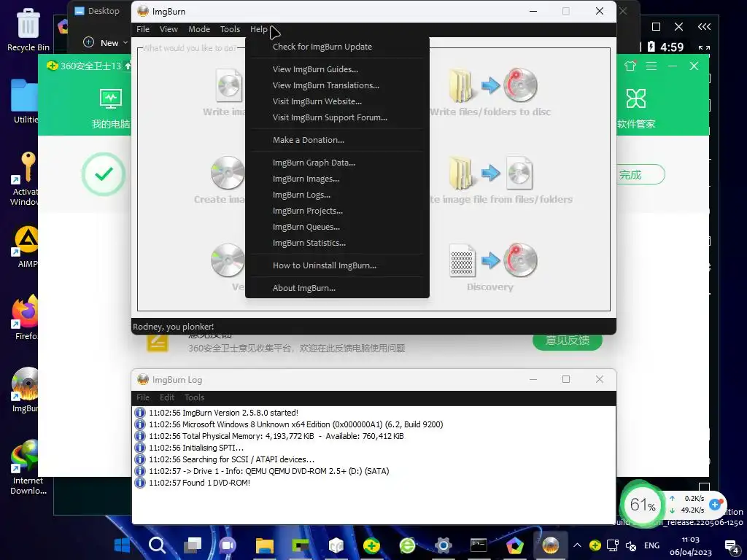The width and height of the screenshot is (747, 560).
Task: Open ImgBurn Graph Data... folder entry
Action: coord(314,163)
